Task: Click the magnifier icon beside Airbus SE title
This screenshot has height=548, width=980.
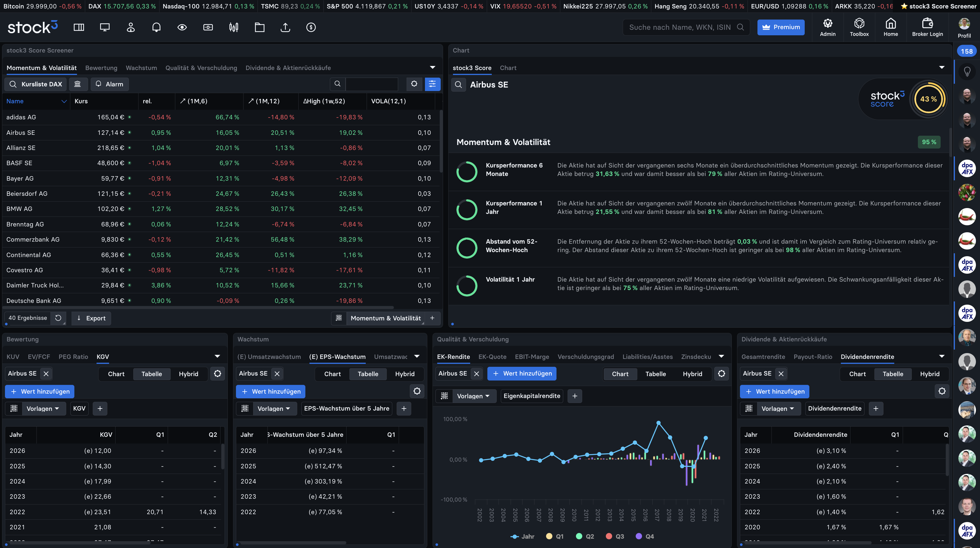Action: click(459, 85)
